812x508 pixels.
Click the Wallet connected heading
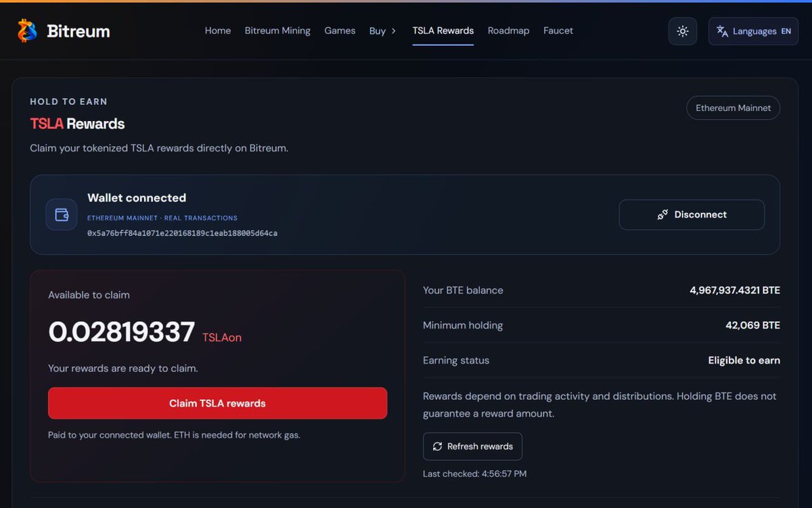(137, 198)
